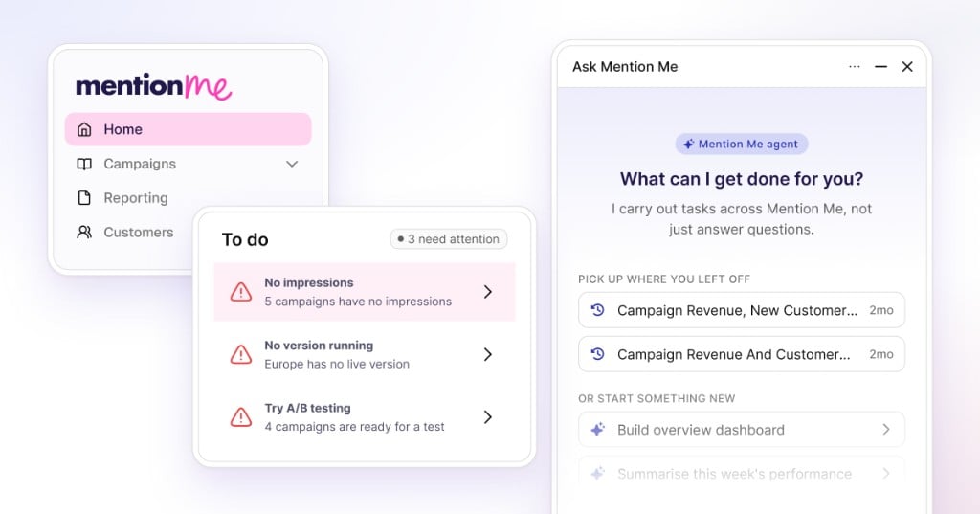This screenshot has width=980, height=514.
Task: Open the No impressions to-do item
Action: pos(365,292)
